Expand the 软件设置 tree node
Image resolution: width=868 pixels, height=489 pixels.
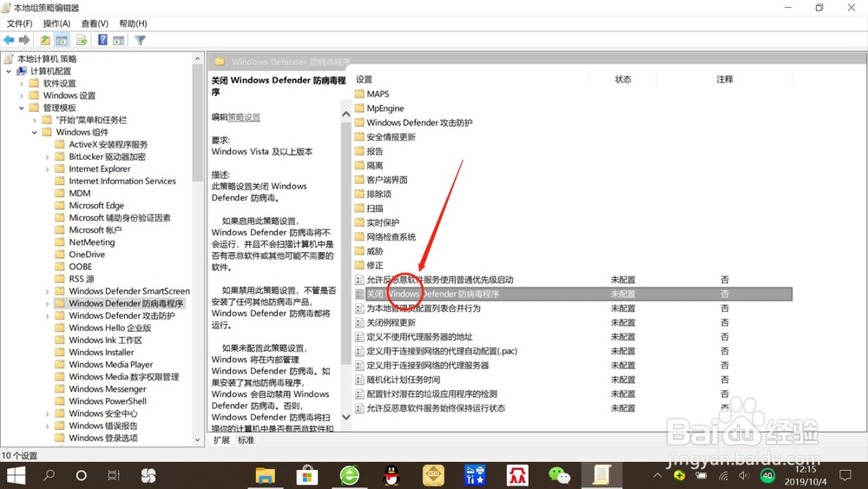(22, 83)
